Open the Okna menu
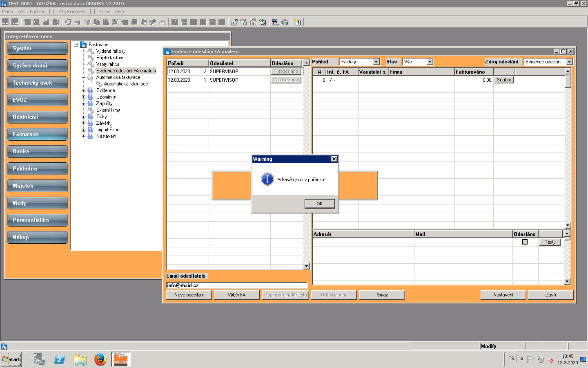The image size is (588, 368). coord(105,11)
